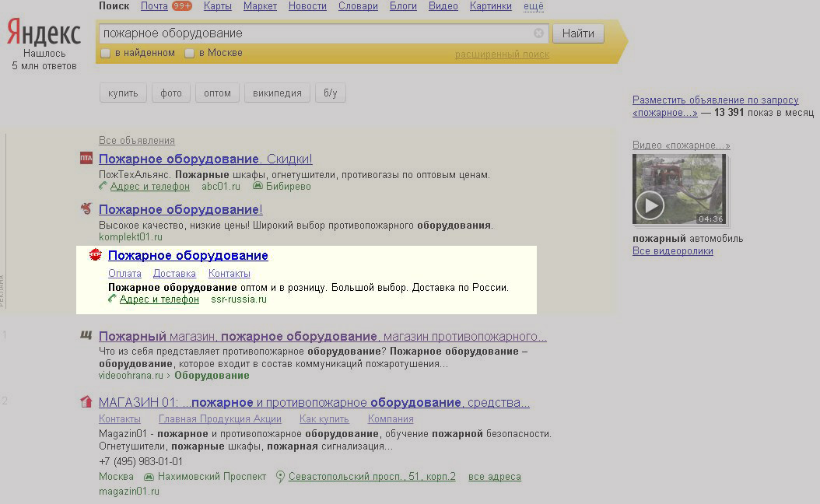
Task: Click the 'б/у' suggestion button
Action: 330,93
